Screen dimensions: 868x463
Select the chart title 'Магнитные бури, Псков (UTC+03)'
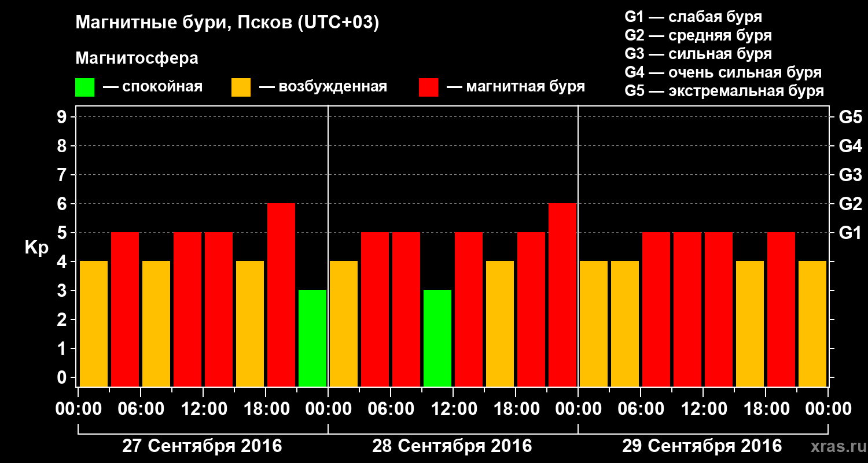[227, 23]
